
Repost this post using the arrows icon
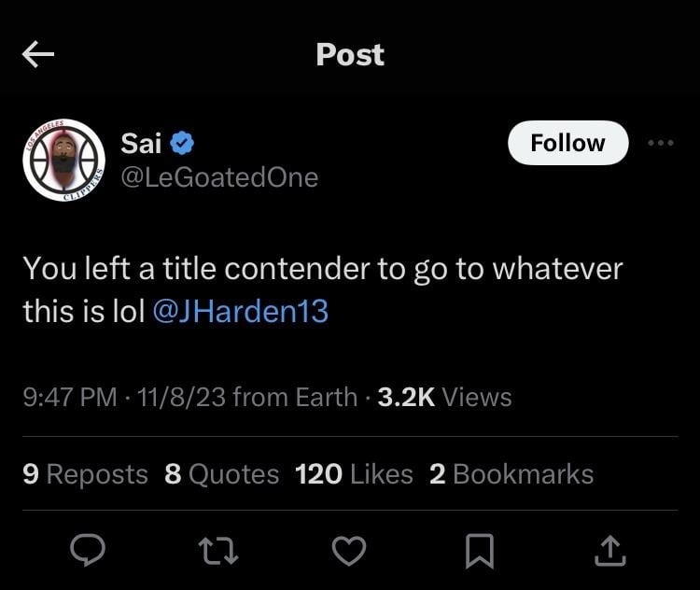coord(220,552)
